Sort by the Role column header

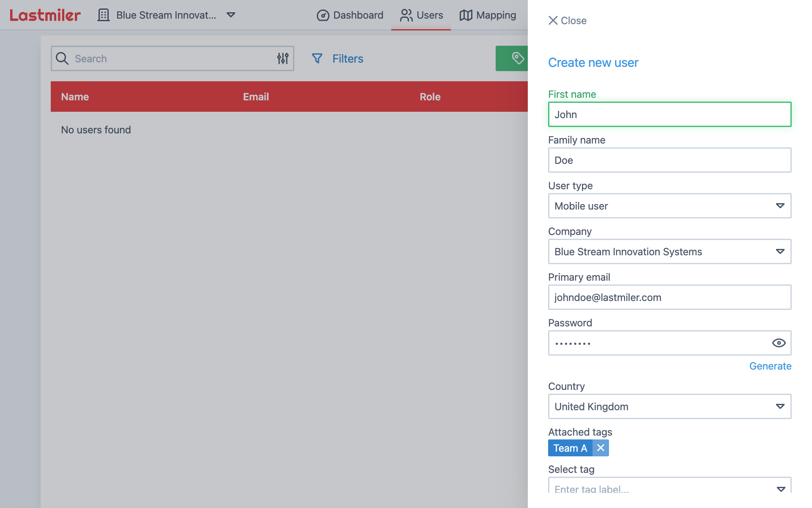coord(430,97)
